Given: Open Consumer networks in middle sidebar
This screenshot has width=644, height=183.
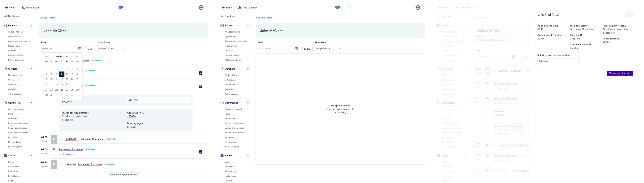Looking at the screenshot, I should 234,109.
